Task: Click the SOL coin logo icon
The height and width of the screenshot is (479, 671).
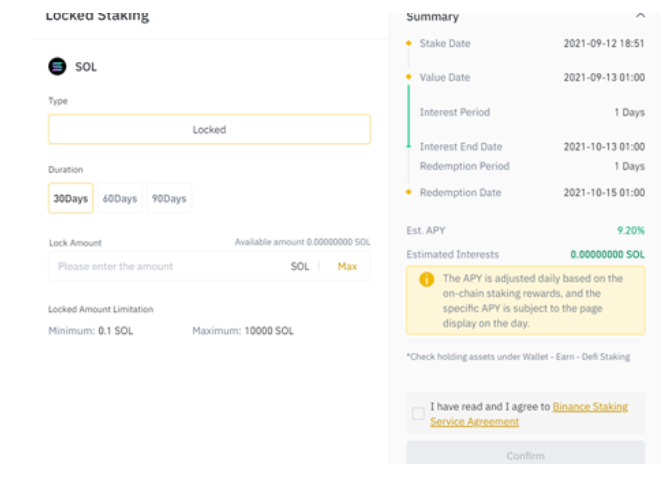Action: pyautogui.click(x=57, y=66)
